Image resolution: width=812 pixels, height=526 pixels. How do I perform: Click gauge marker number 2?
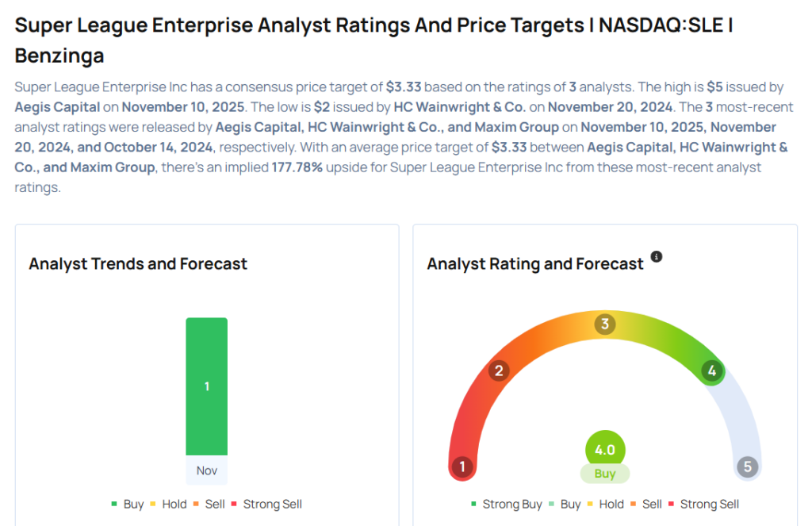[499, 371]
